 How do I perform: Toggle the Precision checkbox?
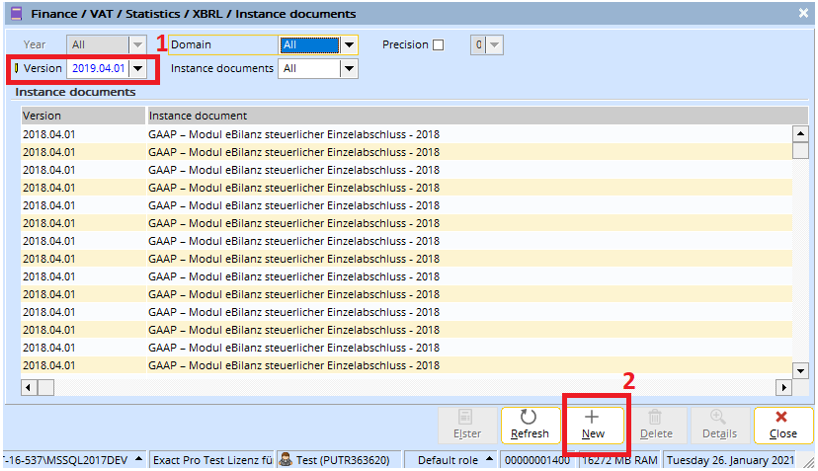pyautogui.click(x=438, y=45)
